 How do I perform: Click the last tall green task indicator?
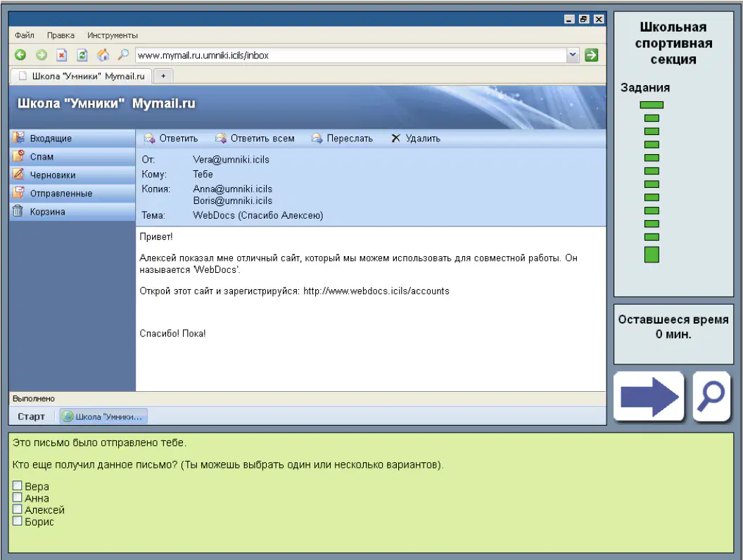click(652, 255)
